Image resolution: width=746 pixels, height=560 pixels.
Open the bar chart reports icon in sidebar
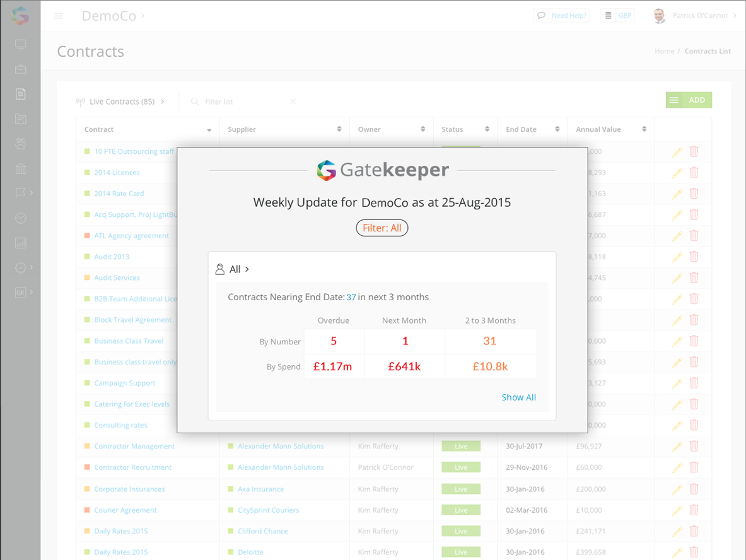[20, 243]
